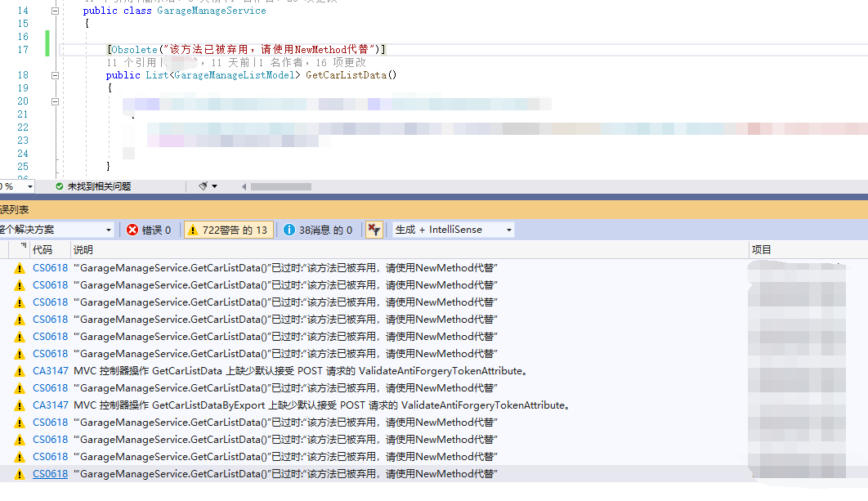Open the 生成 + IntelliSense source dropdown

tap(454, 230)
